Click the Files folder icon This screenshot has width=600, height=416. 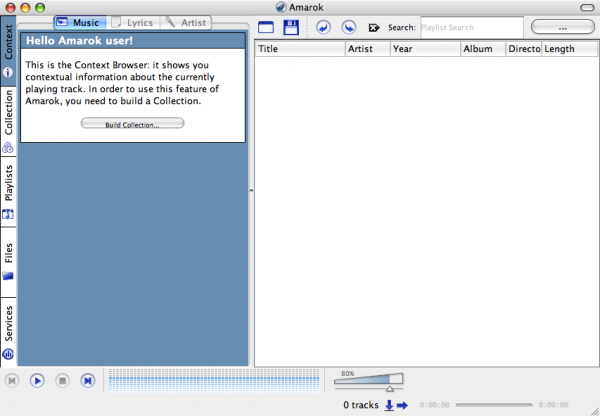pos(8,276)
